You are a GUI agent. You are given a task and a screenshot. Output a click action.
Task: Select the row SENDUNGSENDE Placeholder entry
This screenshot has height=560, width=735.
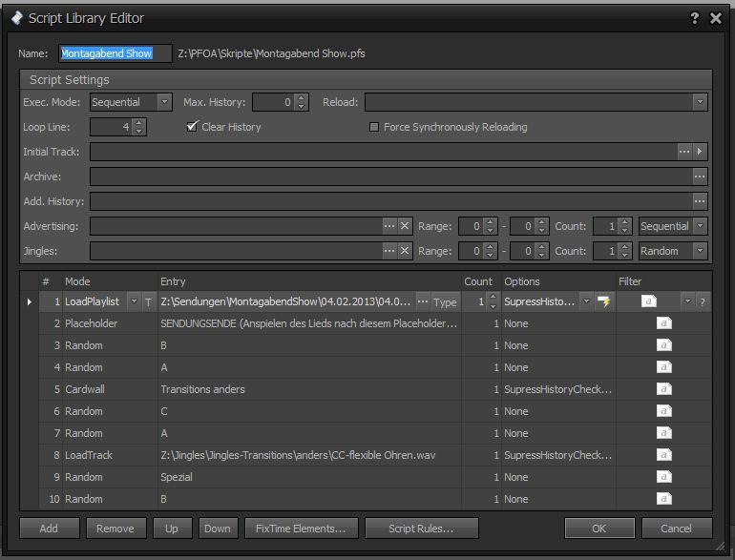coord(309,323)
